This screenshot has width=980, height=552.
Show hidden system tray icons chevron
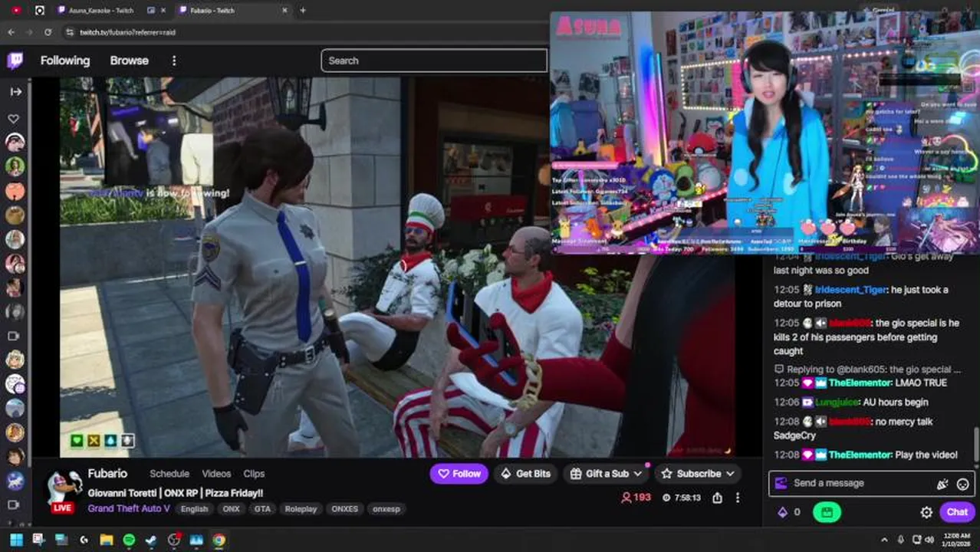[x=884, y=540]
